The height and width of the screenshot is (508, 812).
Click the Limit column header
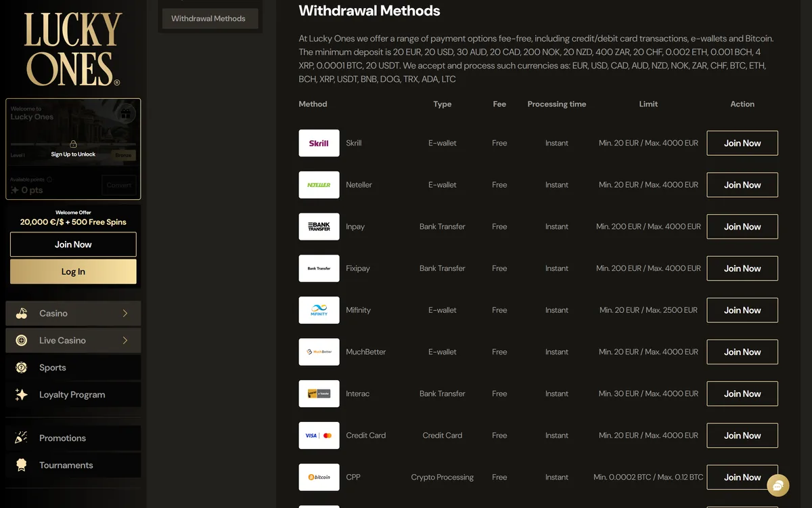pos(648,104)
